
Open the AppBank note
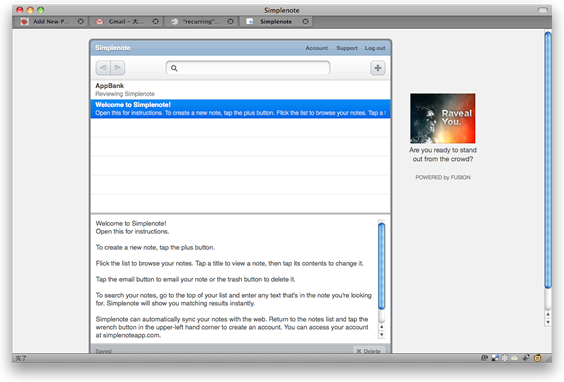pos(240,90)
